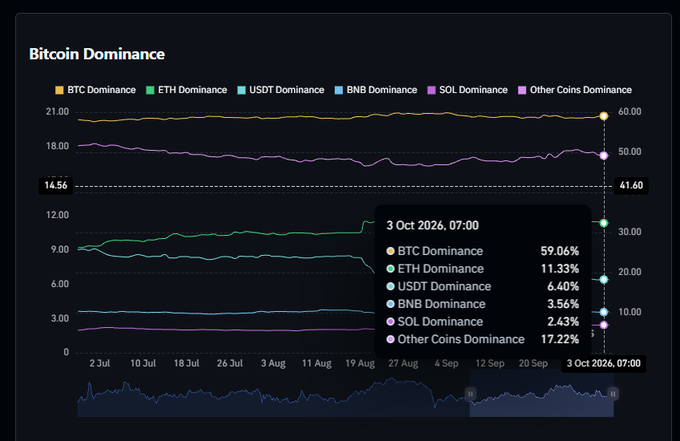Click the x-axis date label '3 Oct 2026, 07:00'
Viewport: 680px width, 441px height.
(604, 363)
